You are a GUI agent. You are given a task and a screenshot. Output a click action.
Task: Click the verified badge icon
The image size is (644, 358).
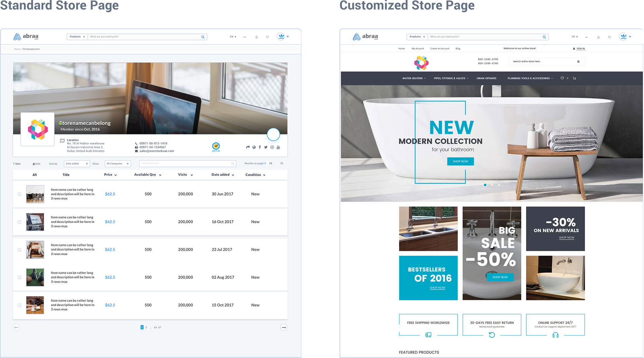click(216, 147)
